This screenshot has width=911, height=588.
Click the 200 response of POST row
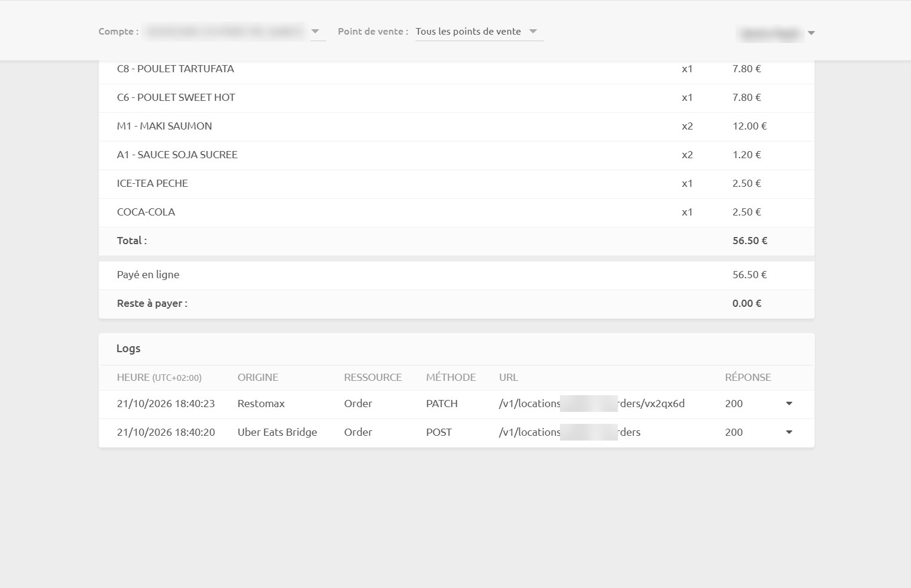coord(734,432)
